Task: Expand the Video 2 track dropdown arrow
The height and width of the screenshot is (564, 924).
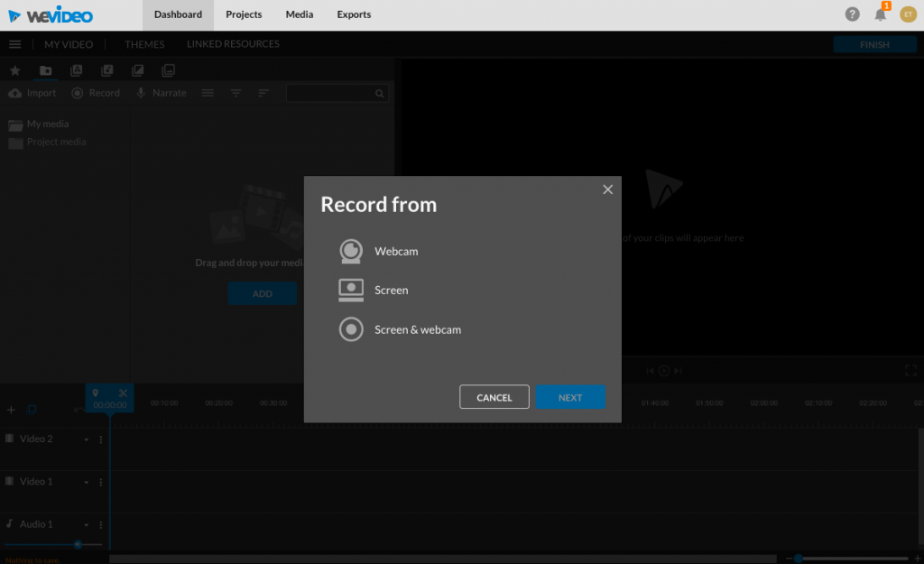Action: 87,439
